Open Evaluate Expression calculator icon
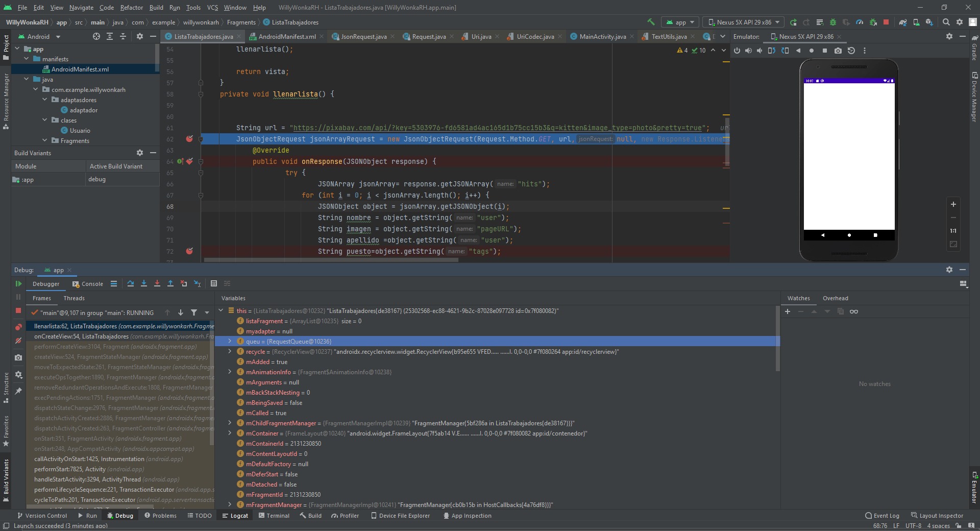 [x=214, y=283]
